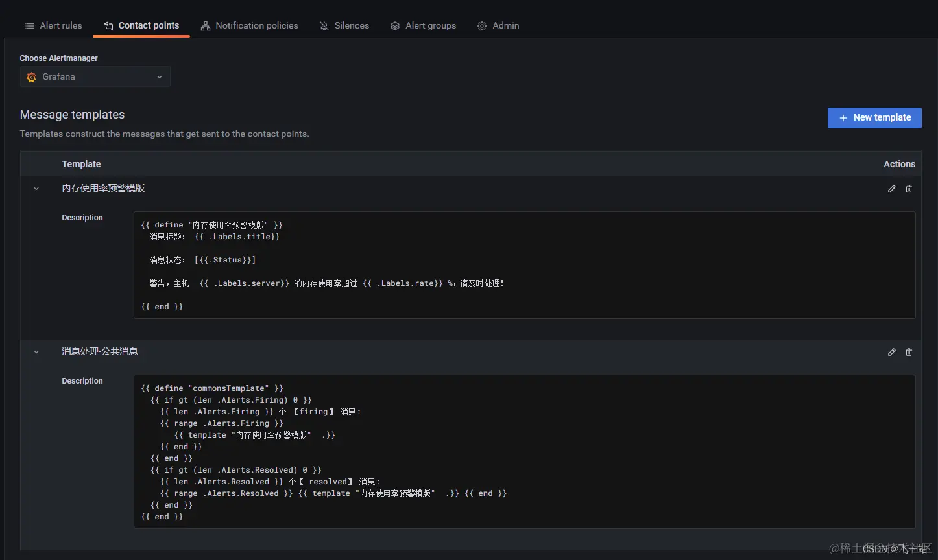
Task: Click the Actions column header
Action: point(899,164)
